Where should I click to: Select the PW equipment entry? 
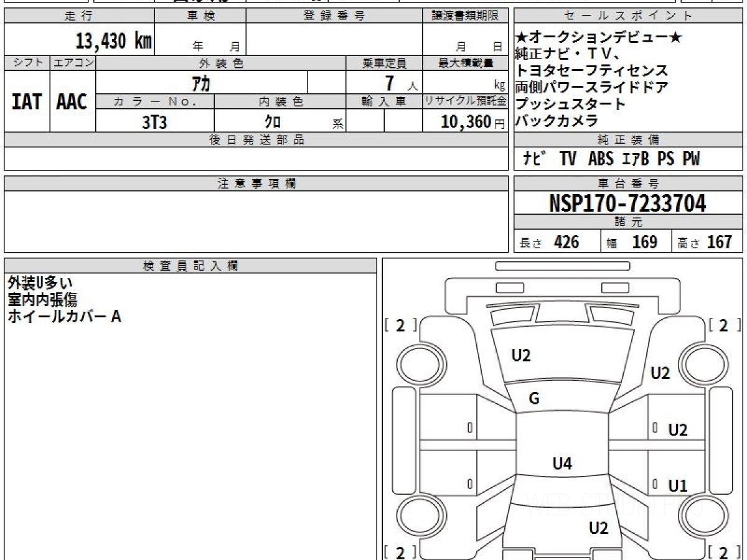691,159
